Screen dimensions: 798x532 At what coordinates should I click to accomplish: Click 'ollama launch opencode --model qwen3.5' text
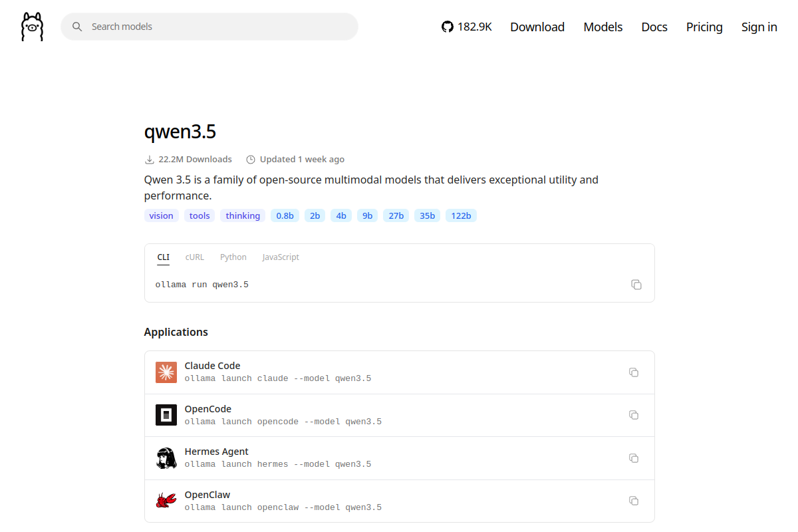coord(283,422)
